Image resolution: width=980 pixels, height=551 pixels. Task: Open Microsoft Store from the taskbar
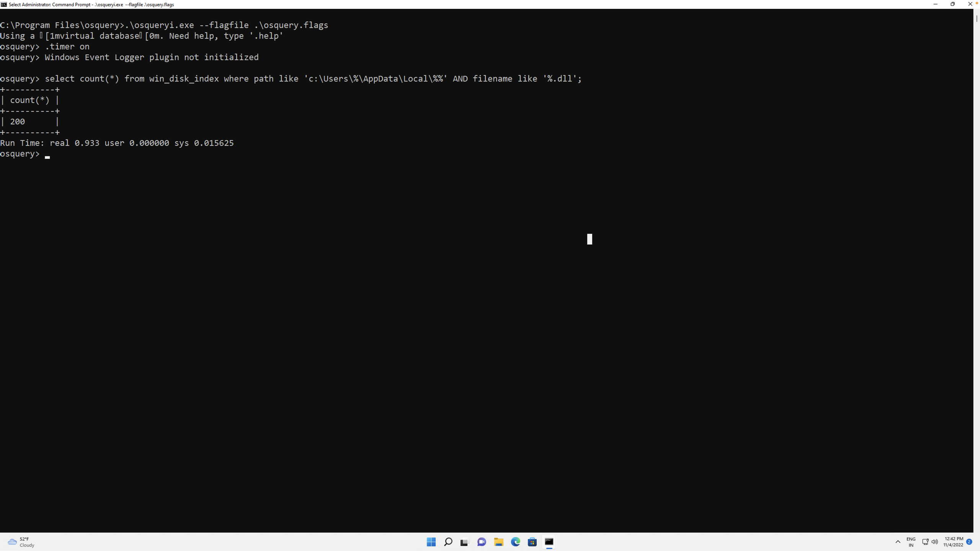point(532,542)
